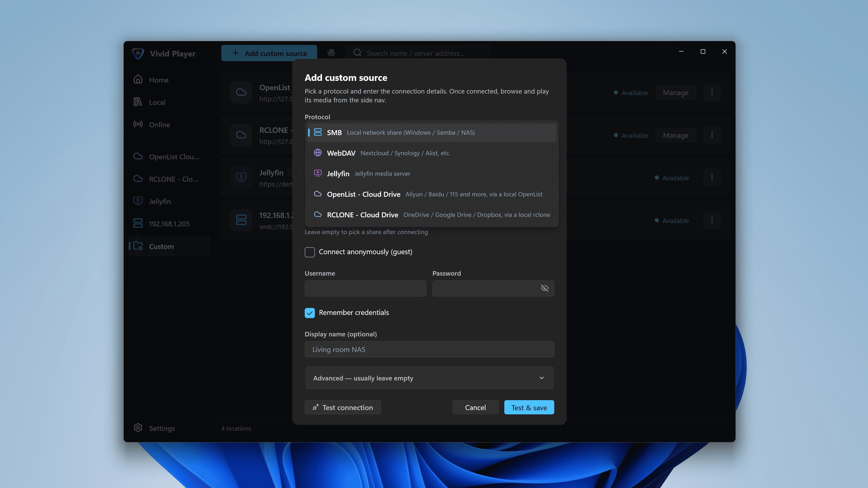Select the SMB protocol option
Viewport: 868px width, 488px height.
[x=432, y=132]
